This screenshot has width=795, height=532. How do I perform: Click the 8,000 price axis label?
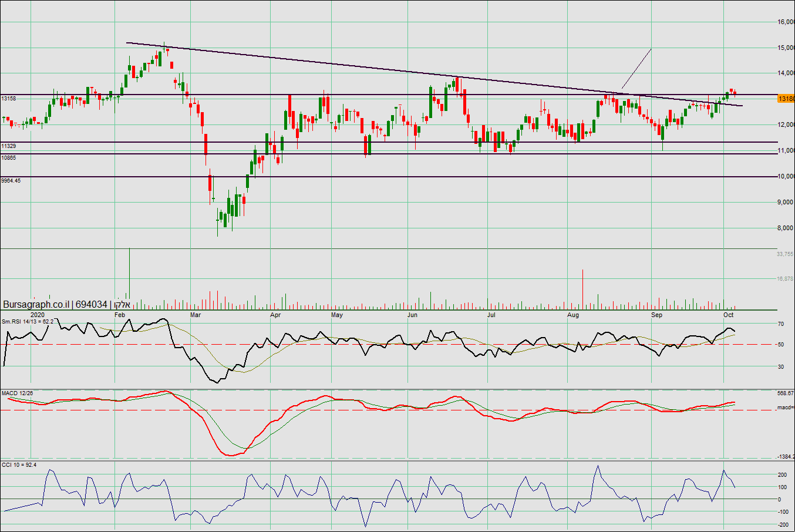click(786, 228)
